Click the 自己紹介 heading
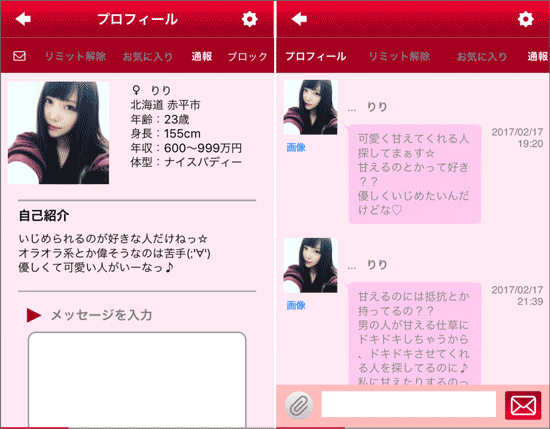 [x=44, y=215]
